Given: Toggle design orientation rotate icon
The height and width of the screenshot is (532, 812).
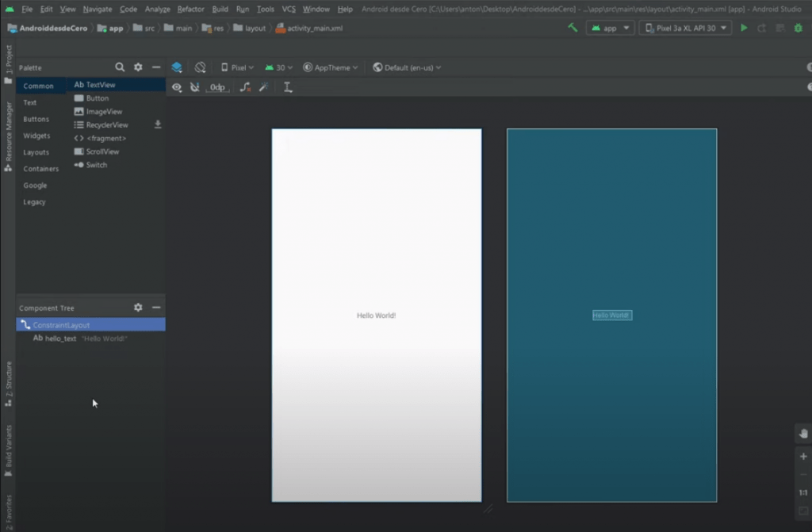Looking at the screenshot, I should click(x=201, y=67).
